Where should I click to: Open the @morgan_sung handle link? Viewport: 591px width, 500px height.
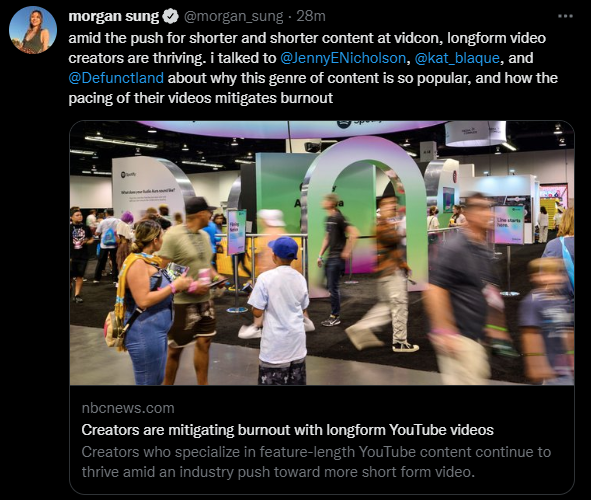233,16
